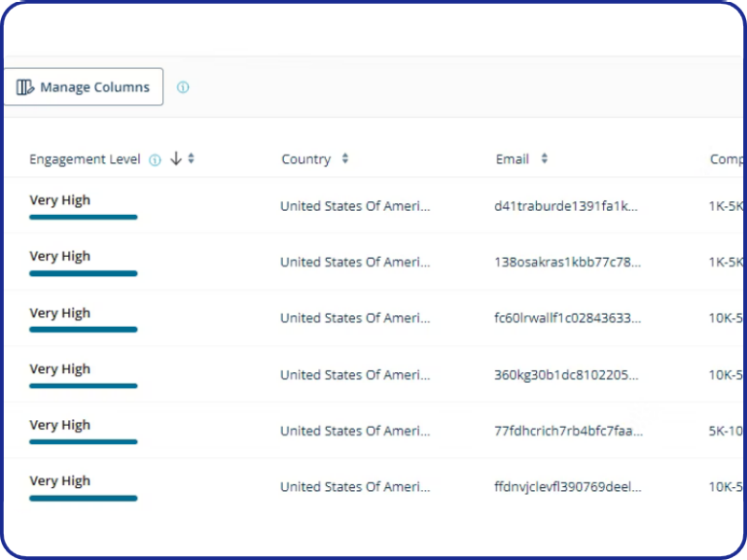Click Very High in the 77fdhcrich row

click(x=59, y=425)
